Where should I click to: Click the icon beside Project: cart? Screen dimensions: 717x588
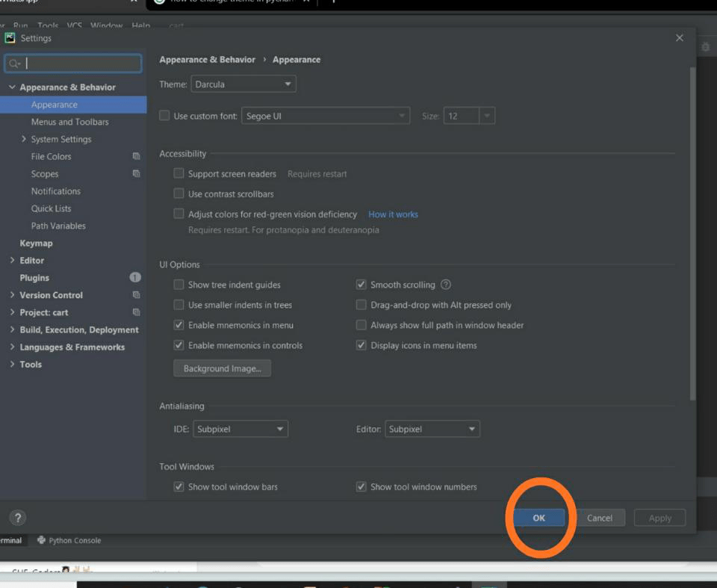[x=137, y=312]
